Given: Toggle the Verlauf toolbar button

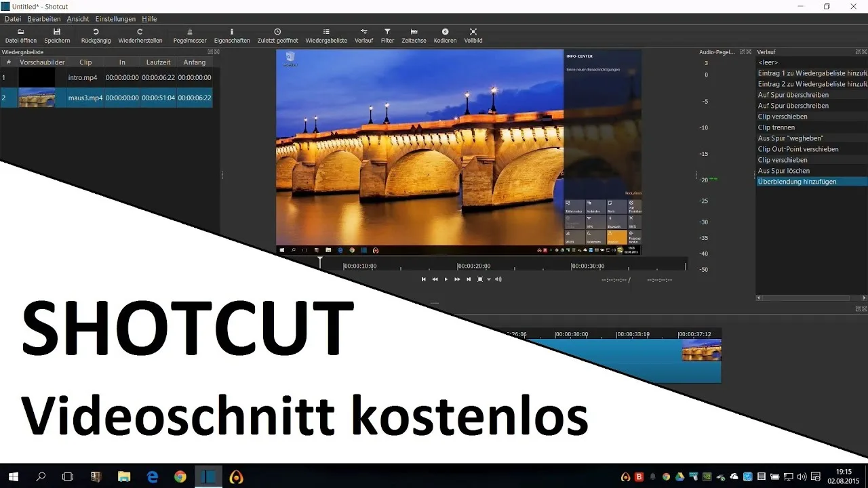Looking at the screenshot, I should (x=363, y=35).
